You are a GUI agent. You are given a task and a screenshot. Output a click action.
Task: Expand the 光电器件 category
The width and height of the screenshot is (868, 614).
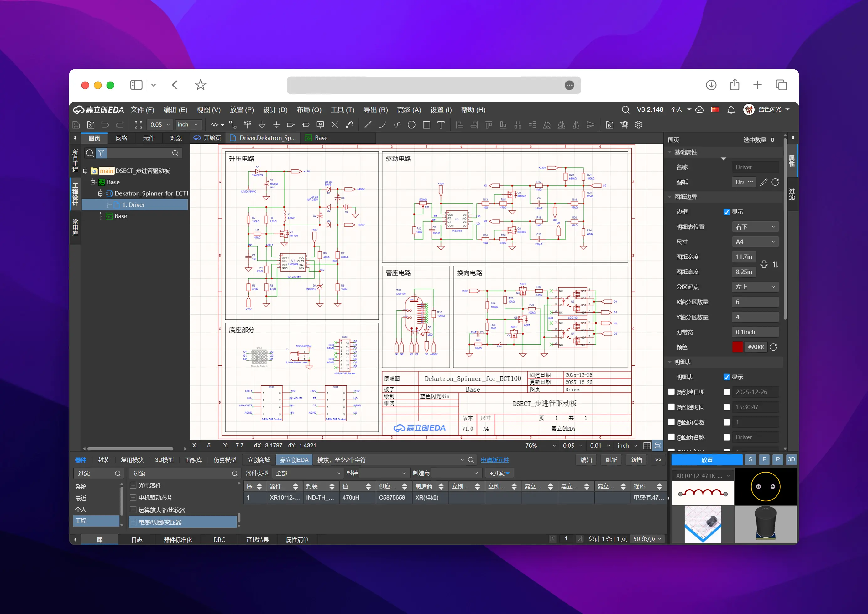pyautogui.click(x=133, y=485)
